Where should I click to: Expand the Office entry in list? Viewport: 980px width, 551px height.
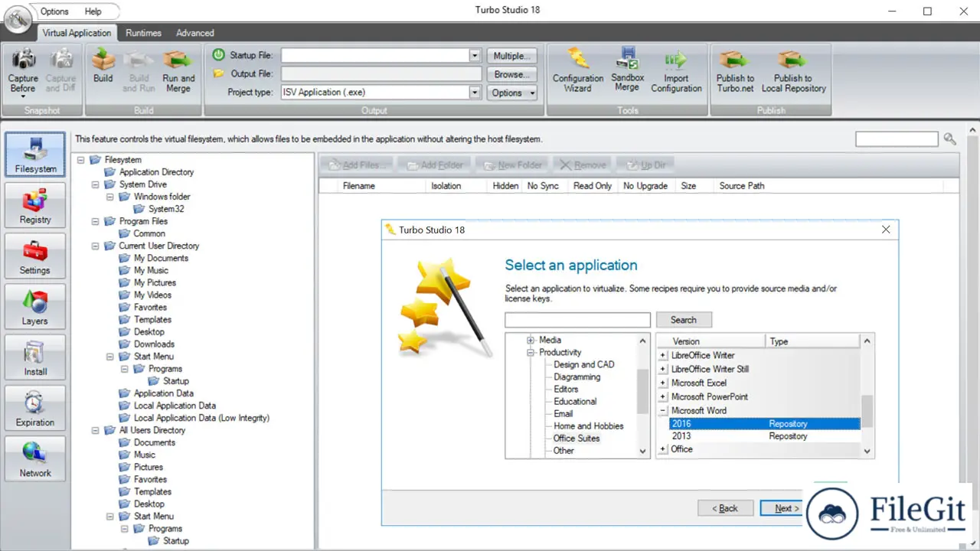tap(663, 449)
